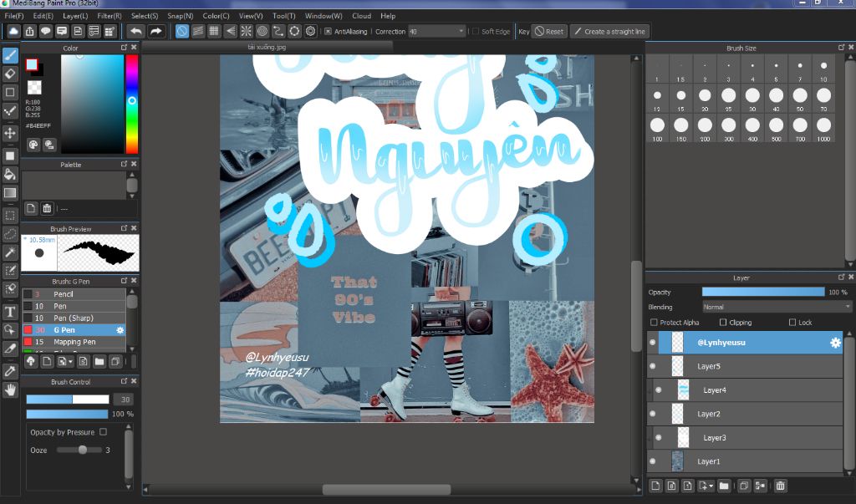Select the Hand pan tool

(10, 389)
